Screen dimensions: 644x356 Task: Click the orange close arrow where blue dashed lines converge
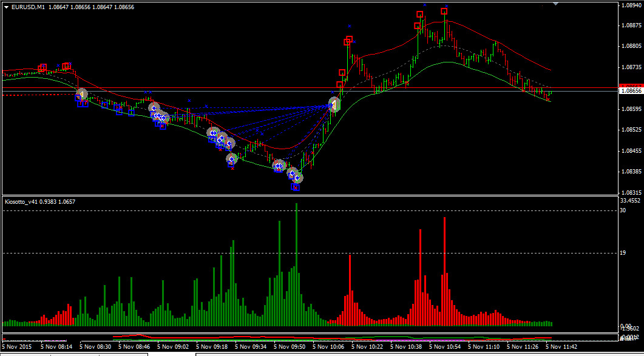coord(334,105)
